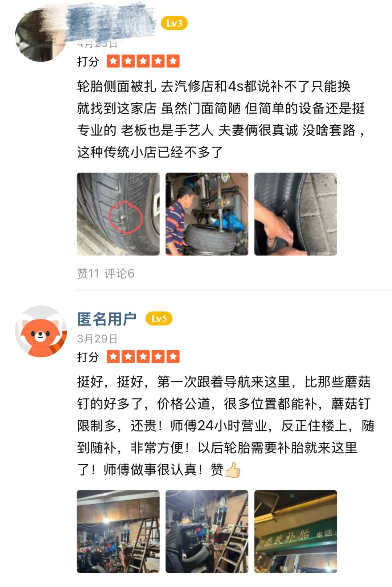
Task: Tap the 打分 label of second review
Action: (x=88, y=357)
